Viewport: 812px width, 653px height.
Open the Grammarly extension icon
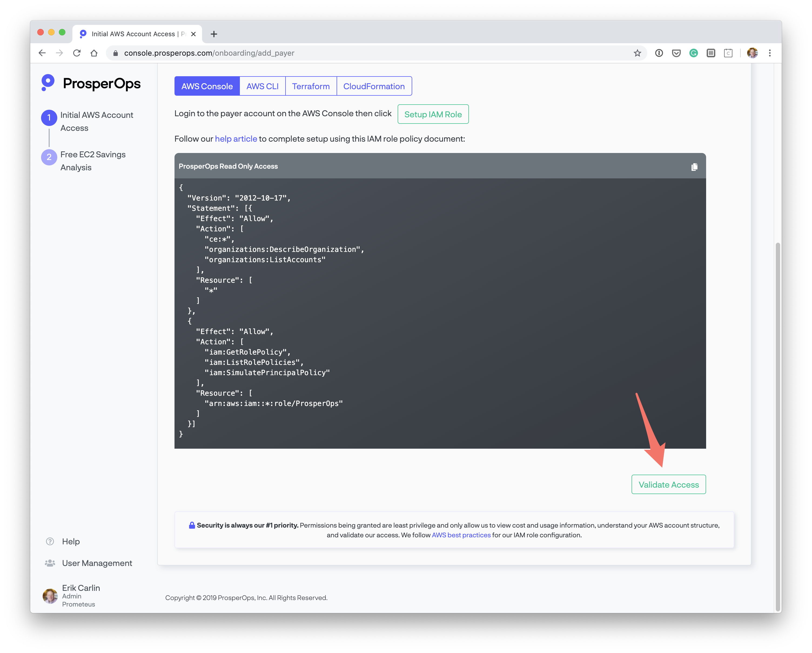693,53
